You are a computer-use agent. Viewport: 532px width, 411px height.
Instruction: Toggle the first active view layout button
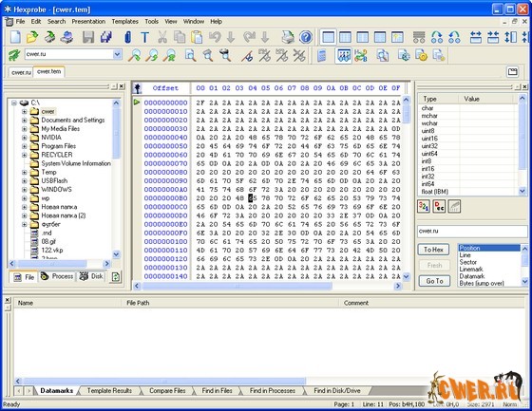(328, 37)
